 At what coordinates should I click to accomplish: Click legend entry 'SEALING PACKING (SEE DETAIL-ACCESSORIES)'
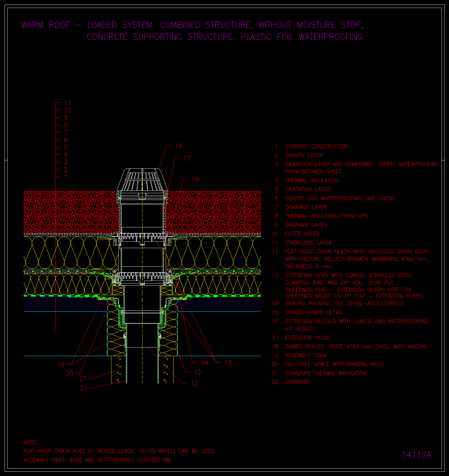click(x=344, y=304)
